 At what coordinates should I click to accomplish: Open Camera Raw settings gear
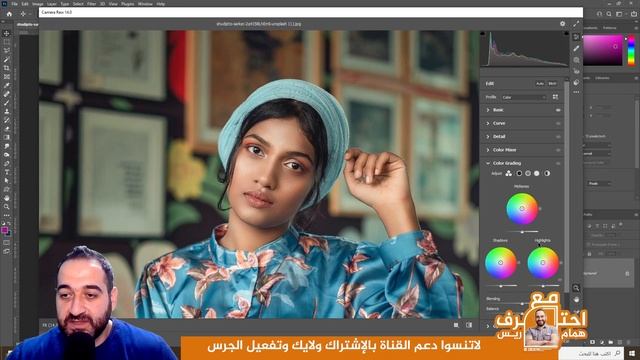(562, 24)
